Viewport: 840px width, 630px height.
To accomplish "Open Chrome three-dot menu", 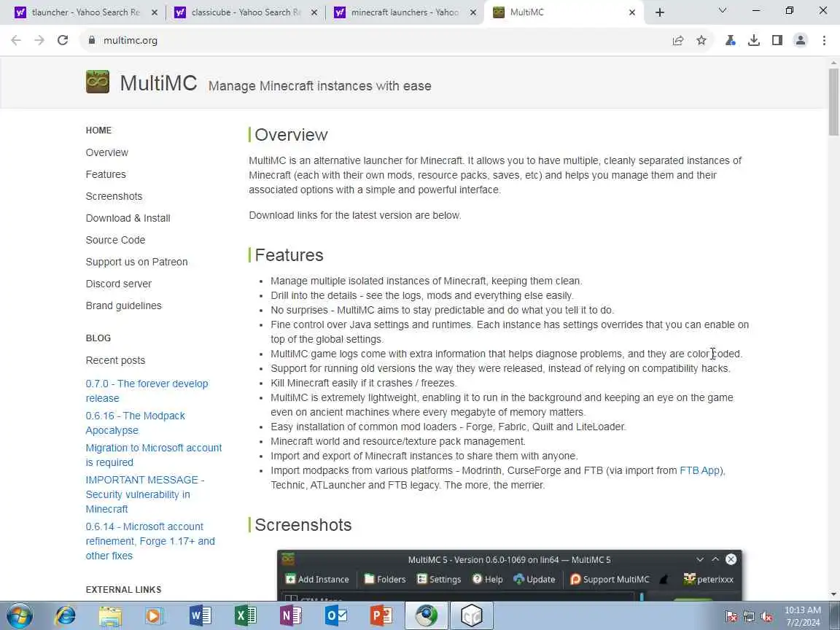I will tap(824, 40).
